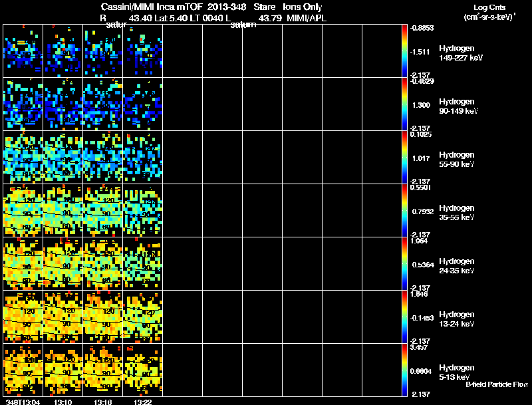Inspect the Hydrogen 5-13 keV image at 13:16
This screenshot has width=532, height=405.
tap(103, 370)
